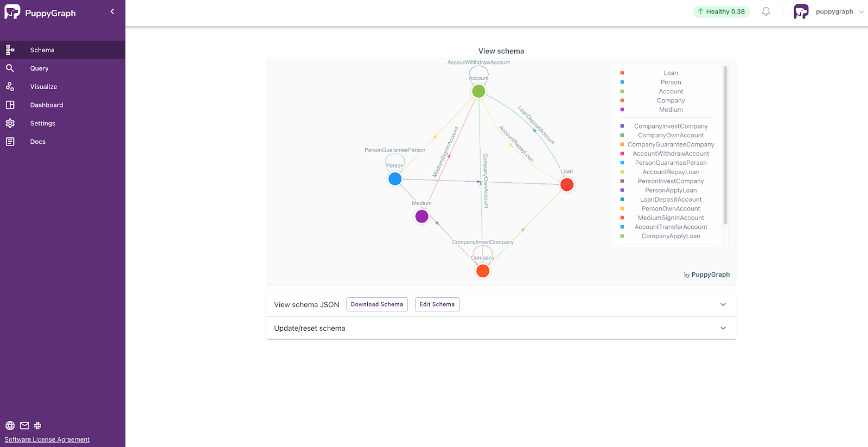Click the green Account node
Viewport: 868px width, 447px height.
(x=478, y=91)
